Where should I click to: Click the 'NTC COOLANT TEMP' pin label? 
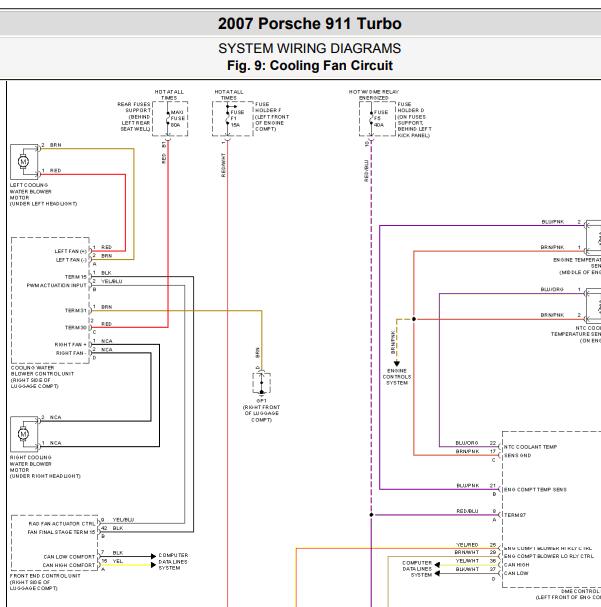[530, 447]
